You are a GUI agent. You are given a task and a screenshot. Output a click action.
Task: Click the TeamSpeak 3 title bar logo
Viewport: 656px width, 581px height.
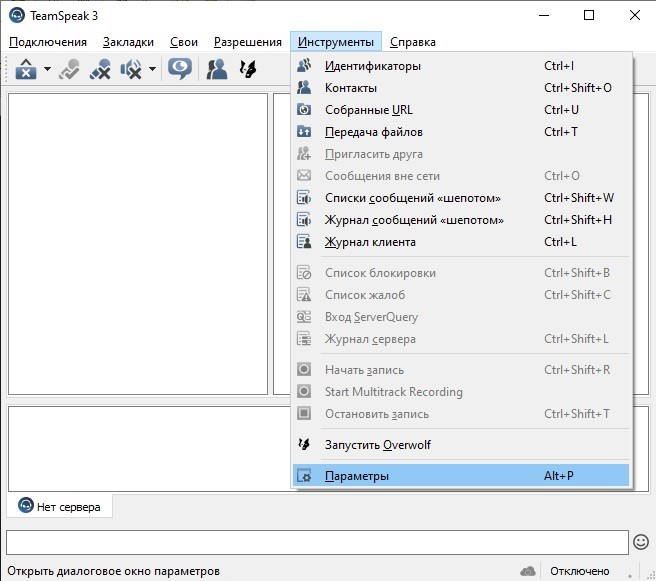coord(17,15)
